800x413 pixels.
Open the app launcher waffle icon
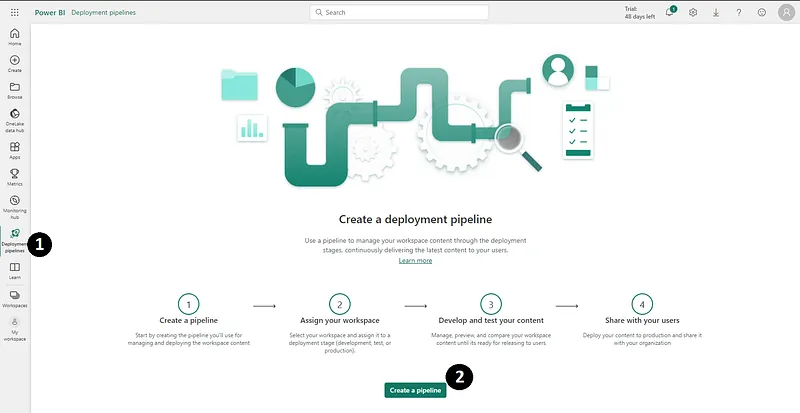[15, 12]
